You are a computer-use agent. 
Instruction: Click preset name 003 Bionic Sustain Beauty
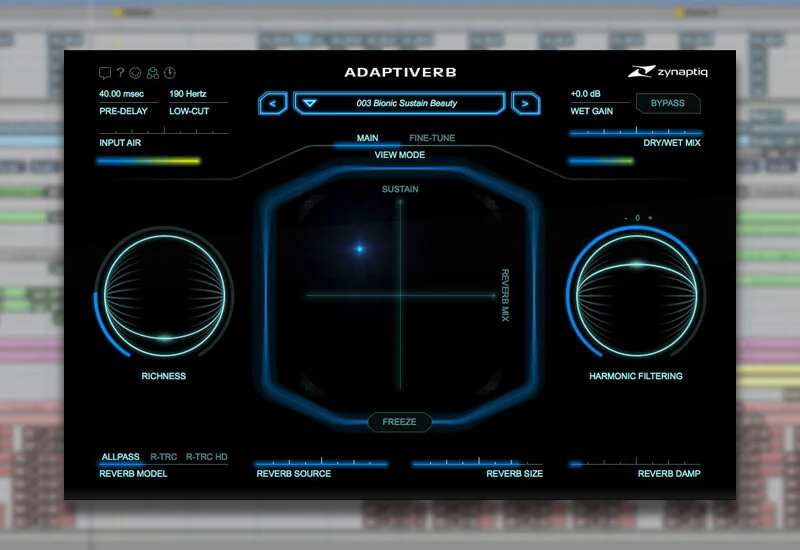[x=407, y=103]
